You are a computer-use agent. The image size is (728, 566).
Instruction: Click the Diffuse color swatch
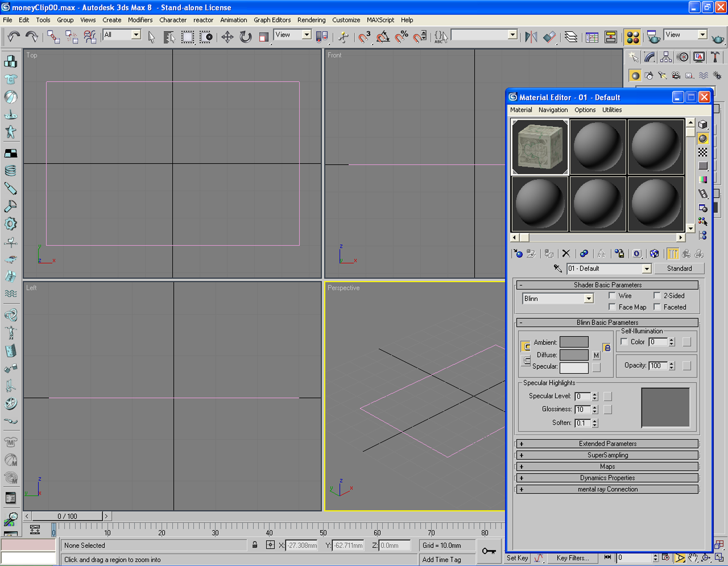point(574,355)
